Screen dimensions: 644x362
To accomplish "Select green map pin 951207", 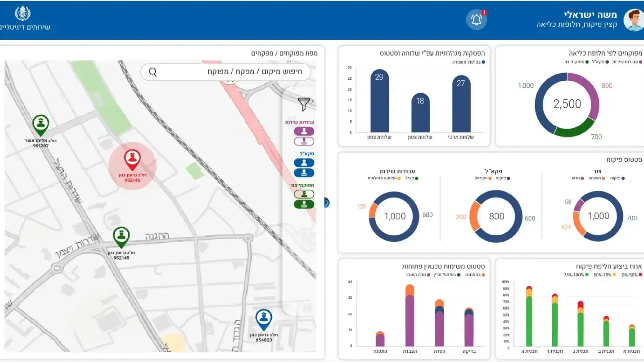I will click(40, 125).
